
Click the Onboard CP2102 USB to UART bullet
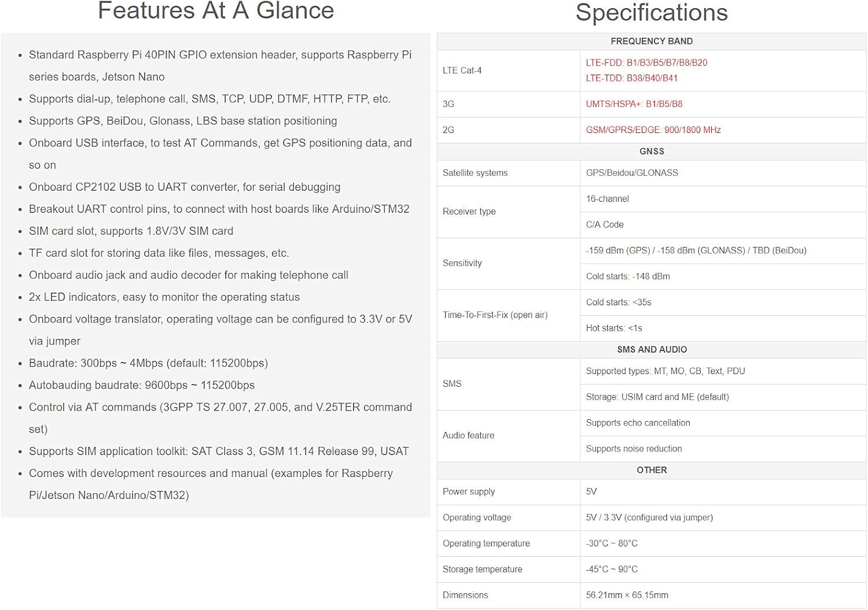tap(185, 187)
